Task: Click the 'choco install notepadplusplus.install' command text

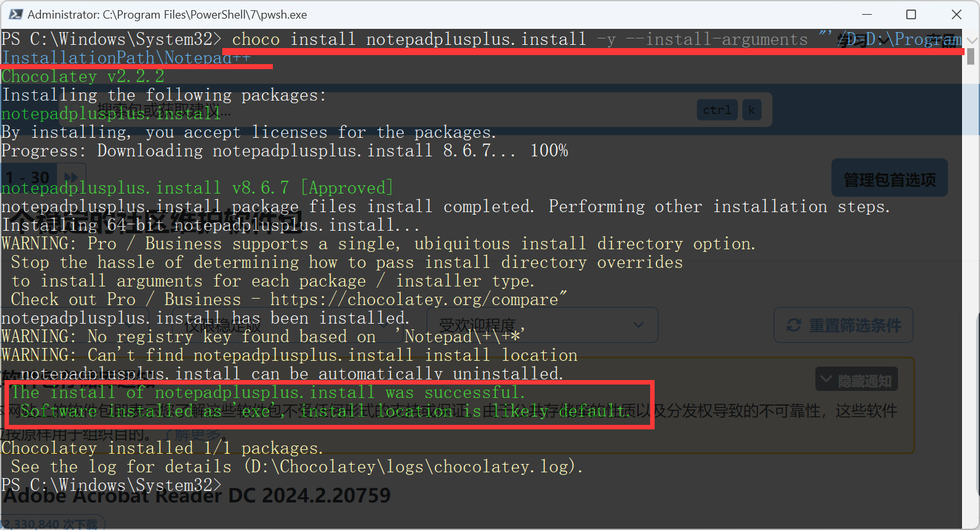Action: coord(409,39)
